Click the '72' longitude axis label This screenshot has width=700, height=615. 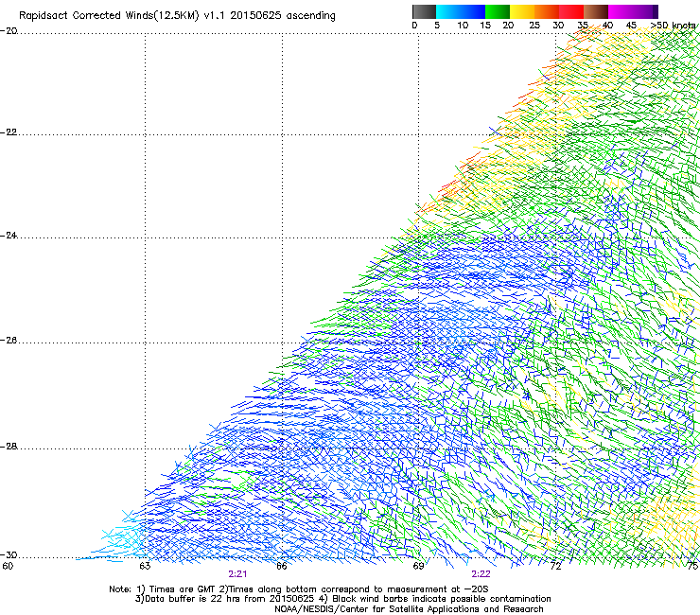pos(555,567)
